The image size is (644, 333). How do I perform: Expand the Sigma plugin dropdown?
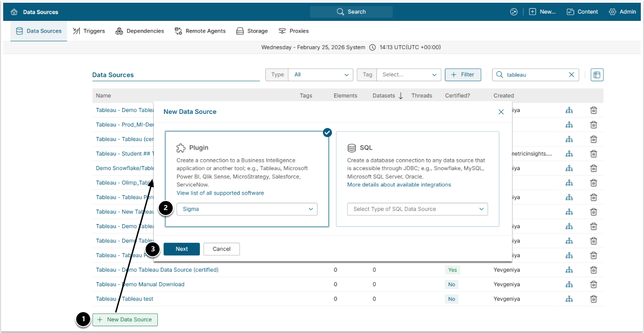click(247, 209)
